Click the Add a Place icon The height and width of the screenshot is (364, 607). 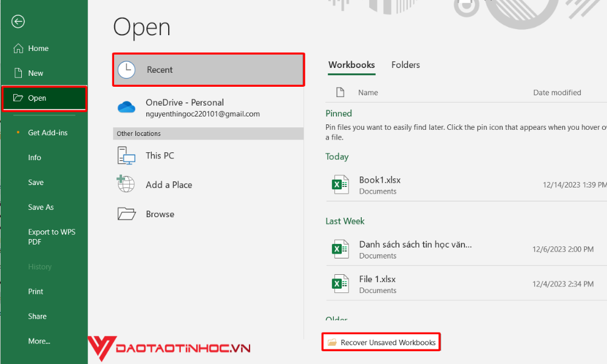[126, 184]
